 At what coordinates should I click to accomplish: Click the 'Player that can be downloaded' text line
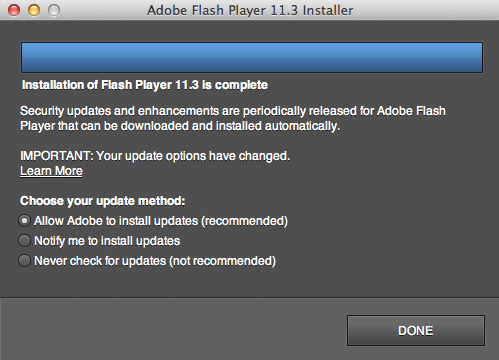tap(180, 126)
